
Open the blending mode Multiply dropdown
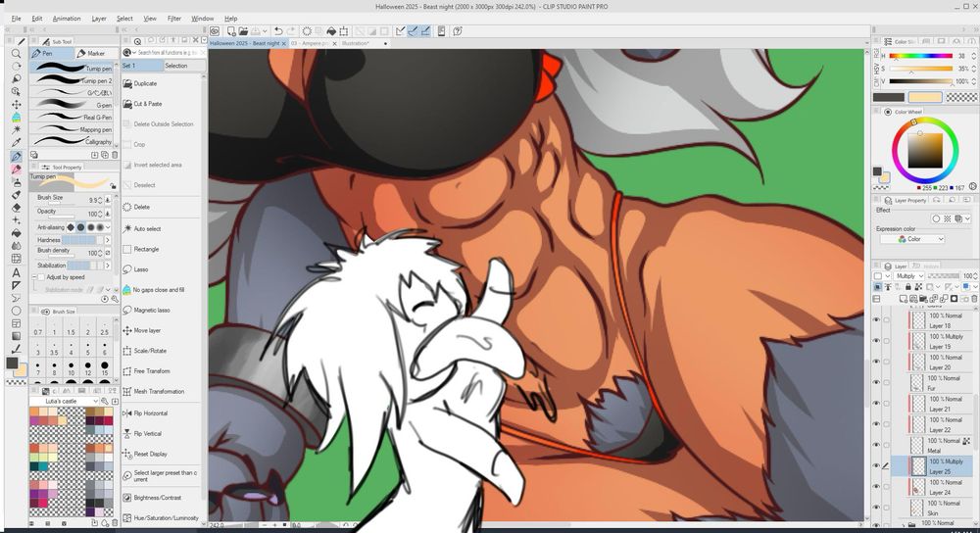click(x=909, y=275)
